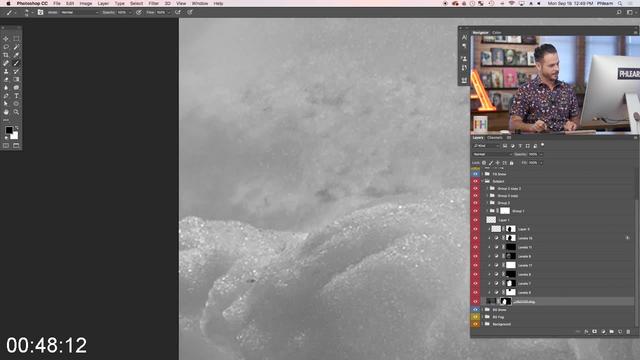The width and height of the screenshot is (640, 360).
Task: Select the Clone Stamp tool
Action: tap(6, 71)
